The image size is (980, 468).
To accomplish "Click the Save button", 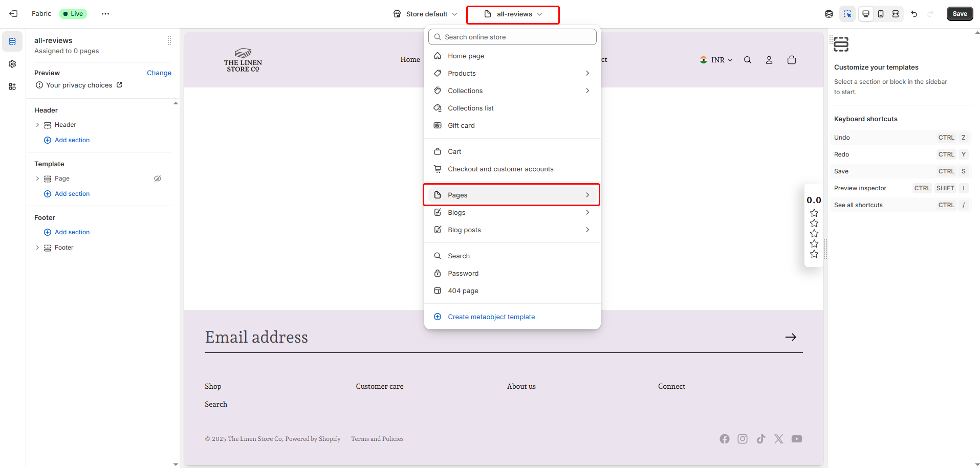I will coord(960,14).
